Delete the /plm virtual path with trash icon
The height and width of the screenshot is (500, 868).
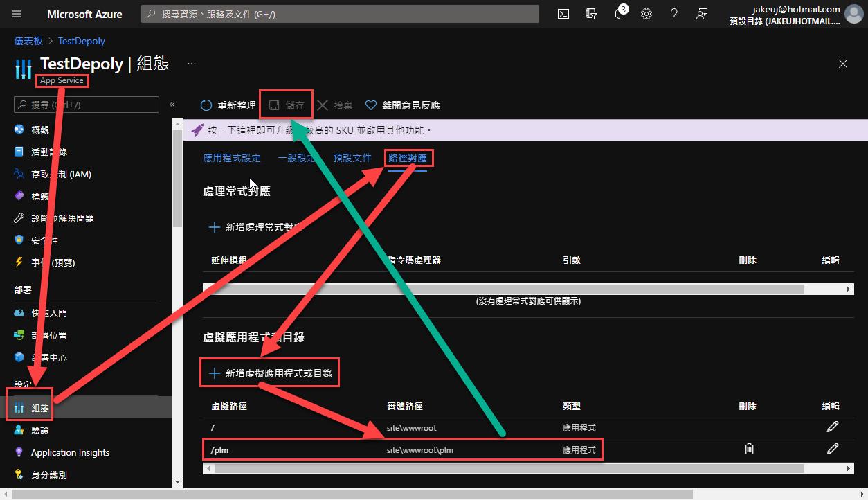(x=748, y=449)
